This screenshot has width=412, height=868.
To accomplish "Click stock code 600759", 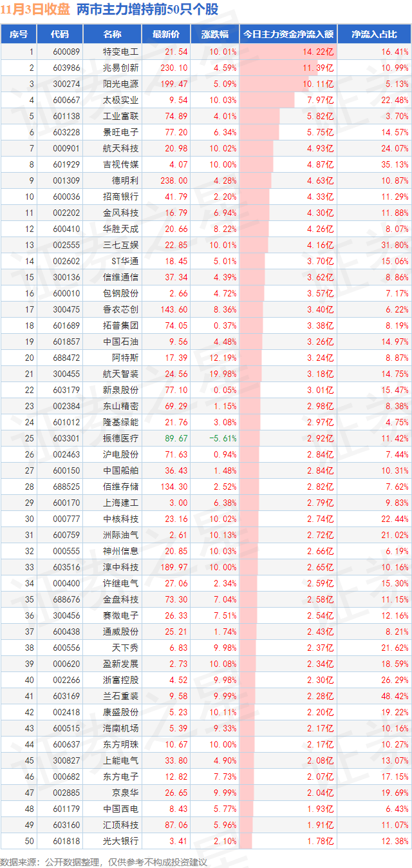I will (x=67, y=535).
